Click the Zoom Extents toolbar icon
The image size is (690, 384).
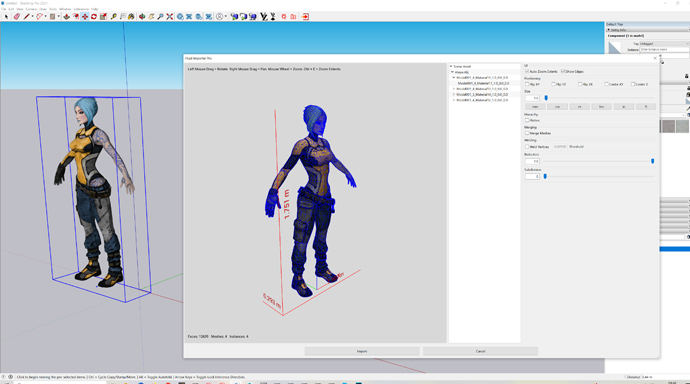[x=169, y=17]
